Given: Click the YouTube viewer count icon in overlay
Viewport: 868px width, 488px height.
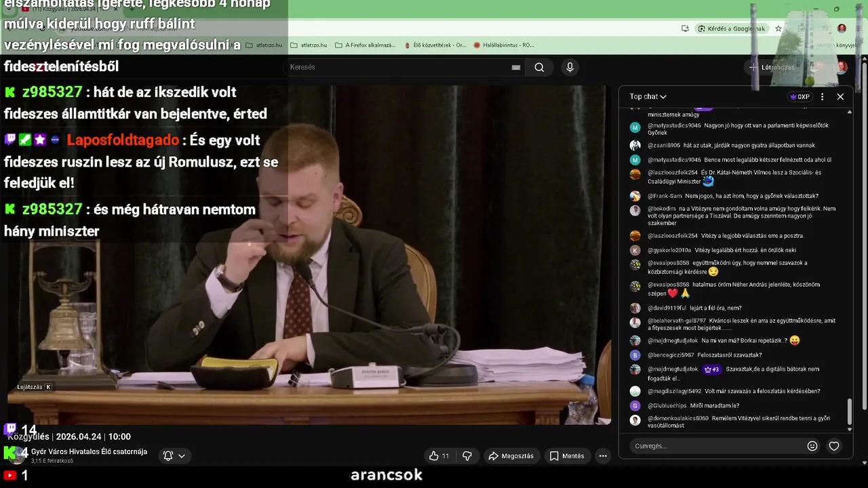Looking at the screenshot, I should coord(9,476).
